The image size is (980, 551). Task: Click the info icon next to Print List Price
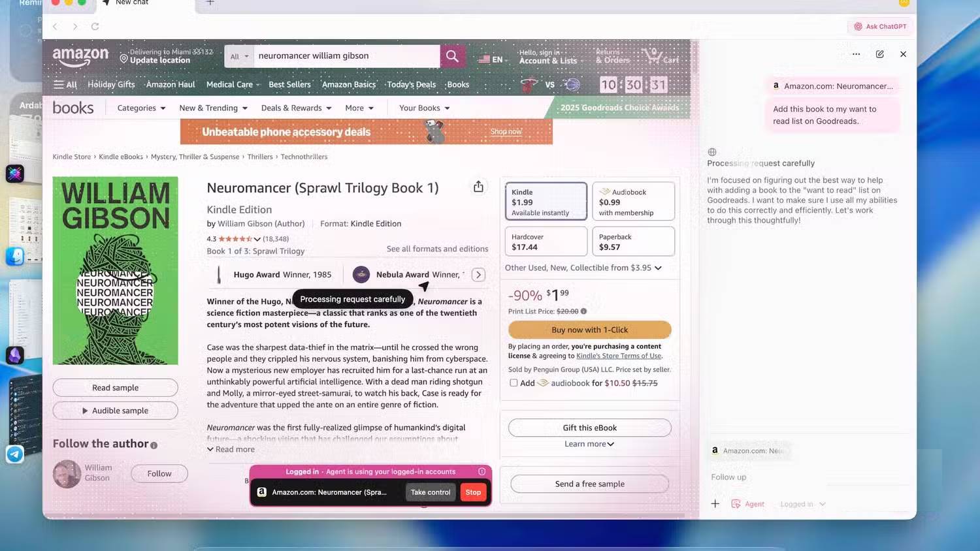pyautogui.click(x=583, y=311)
